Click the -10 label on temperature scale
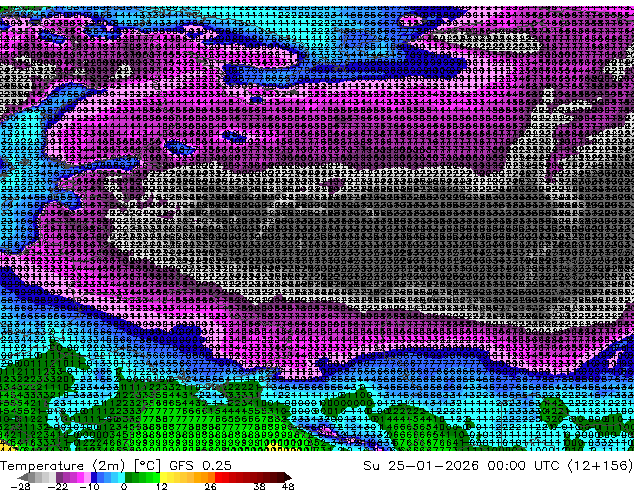The height and width of the screenshot is (490, 634). click(x=89, y=486)
